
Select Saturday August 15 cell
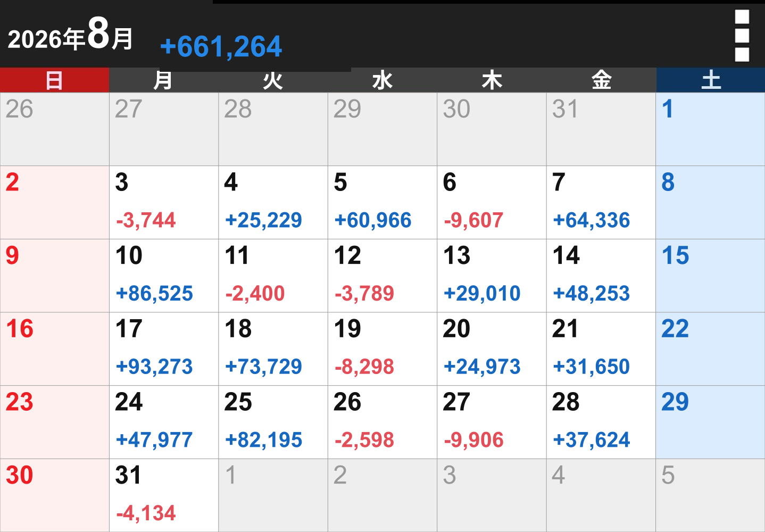point(711,276)
